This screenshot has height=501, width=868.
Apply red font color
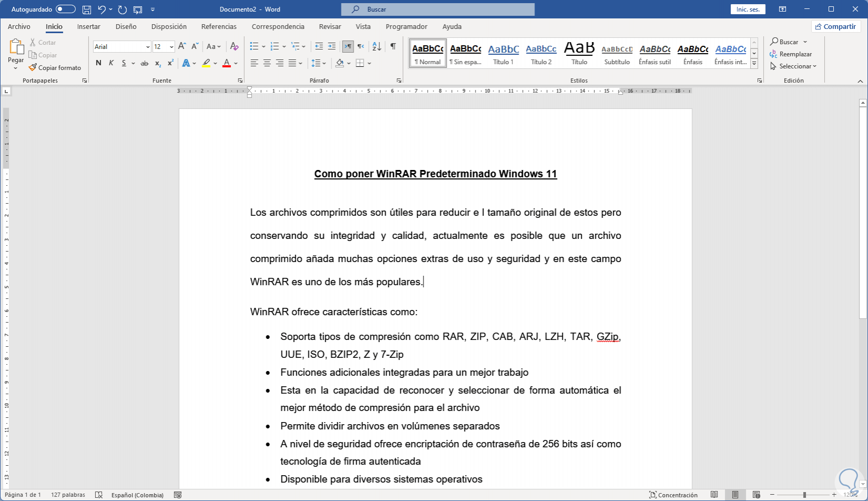tap(227, 63)
